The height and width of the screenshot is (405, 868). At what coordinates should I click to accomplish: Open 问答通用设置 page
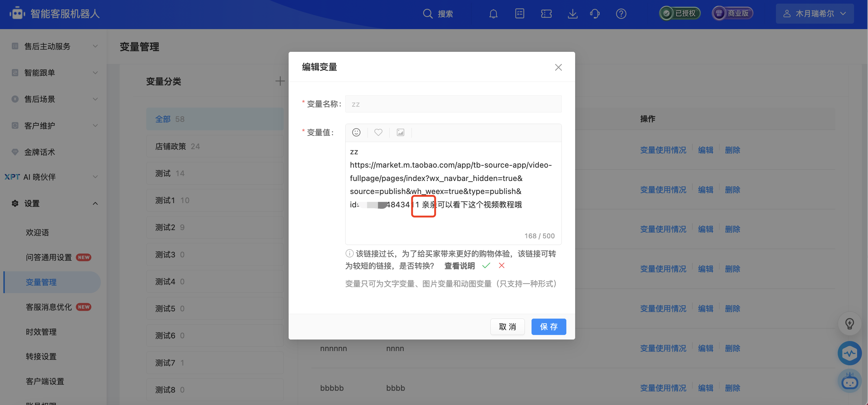pyautogui.click(x=49, y=257)
